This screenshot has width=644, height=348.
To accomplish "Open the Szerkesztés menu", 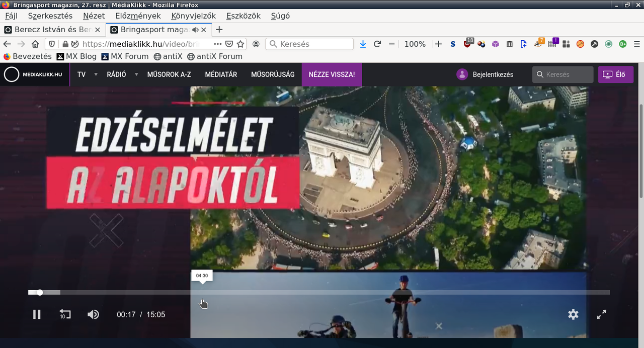I will click(x=50, y=16).
